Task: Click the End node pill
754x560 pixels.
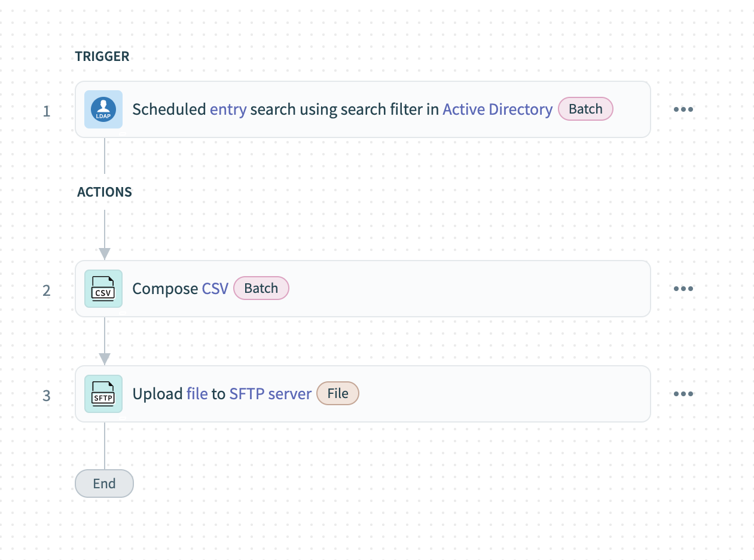Action: (x=104, y=484)
